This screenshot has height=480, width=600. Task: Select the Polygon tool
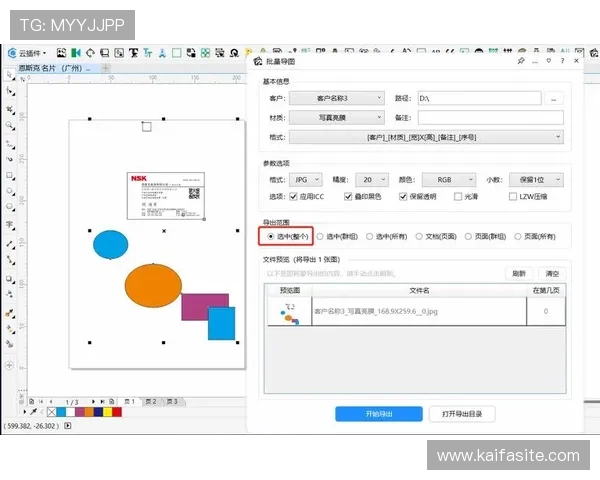10,207
